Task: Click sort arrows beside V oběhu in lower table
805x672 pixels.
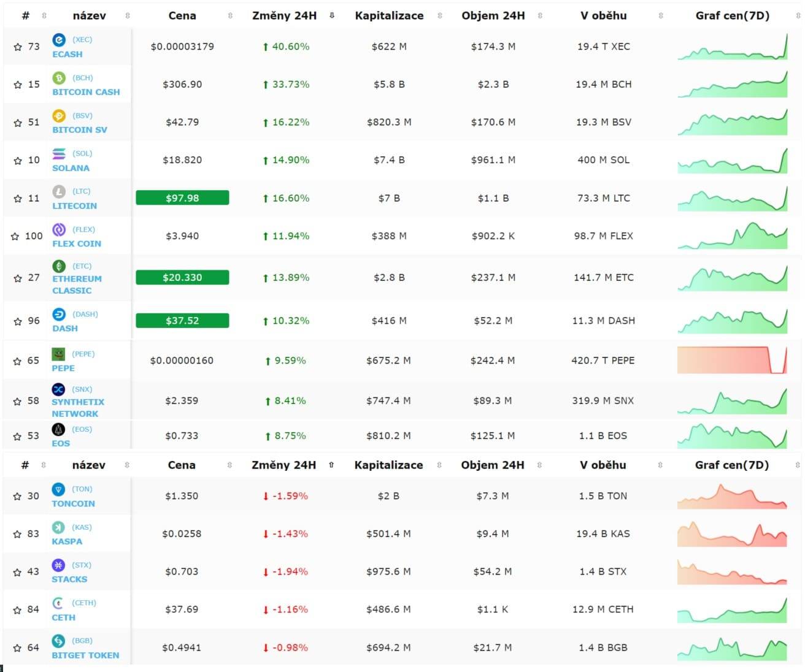Action: pyautogui.click(x=660, y=465)
